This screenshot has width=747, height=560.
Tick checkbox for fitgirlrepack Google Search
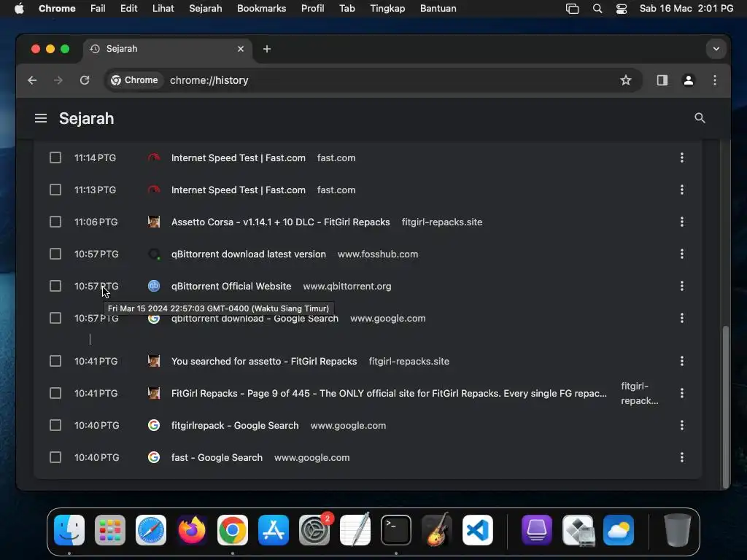pos(55,425)
